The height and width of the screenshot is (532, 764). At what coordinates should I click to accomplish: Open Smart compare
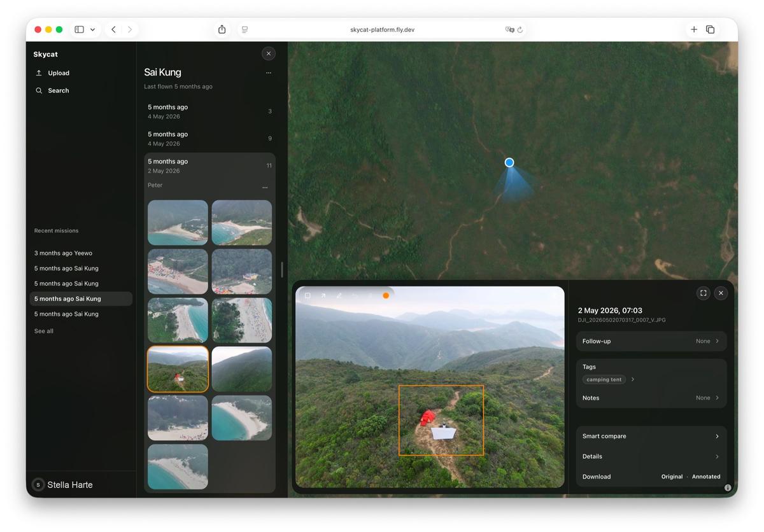651,437
